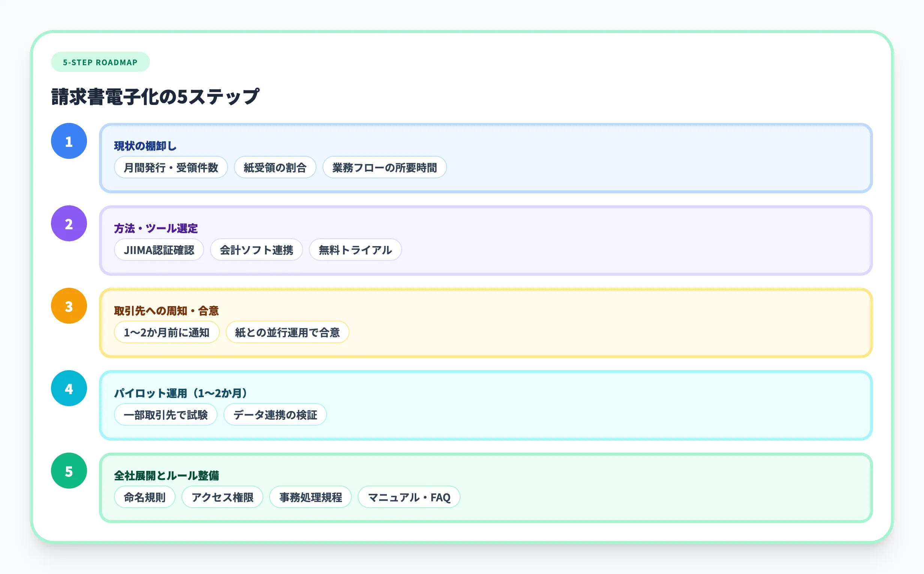Select the step 2 numbered circle
The height and width of the screenshot is (574, 924).
point(69,224)
